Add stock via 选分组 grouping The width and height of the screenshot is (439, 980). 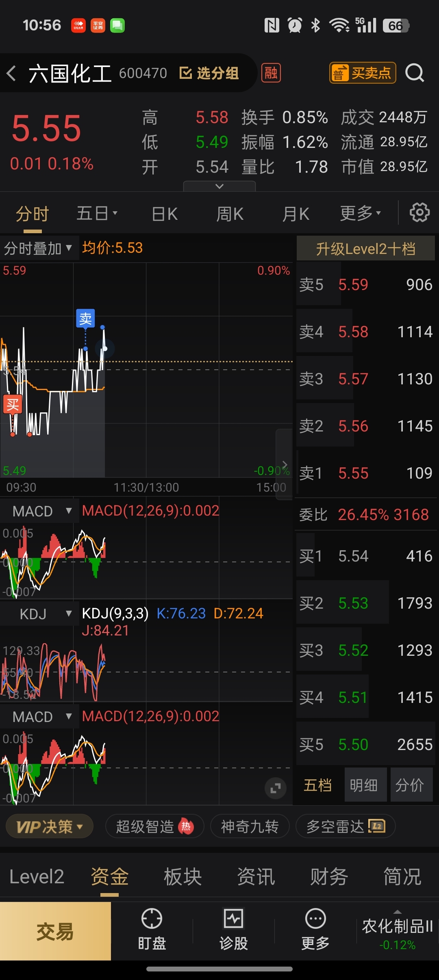point(209,74)
